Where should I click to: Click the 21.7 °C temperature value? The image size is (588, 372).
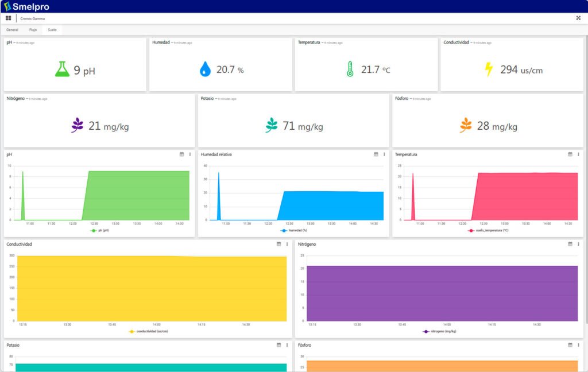point(376,70)
